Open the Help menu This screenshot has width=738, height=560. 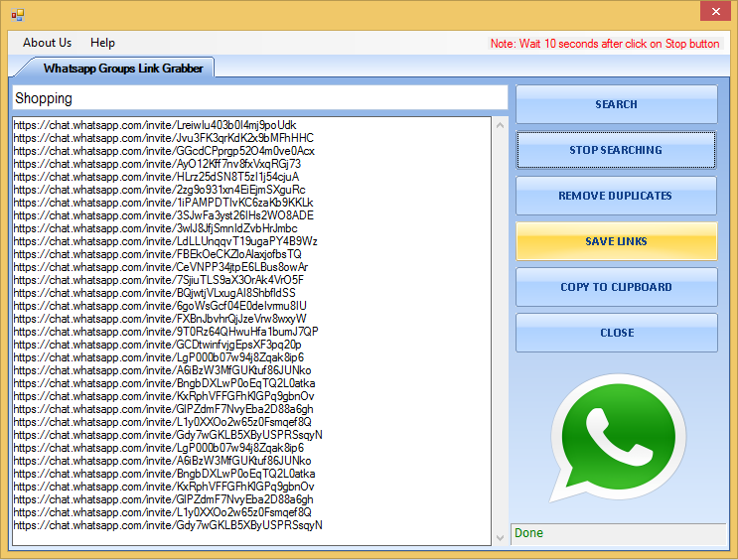click(x=102, y=43)
